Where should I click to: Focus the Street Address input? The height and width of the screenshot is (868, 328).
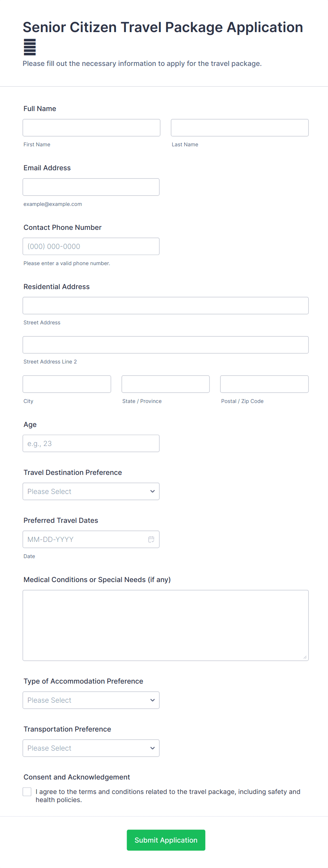(165, 306)
